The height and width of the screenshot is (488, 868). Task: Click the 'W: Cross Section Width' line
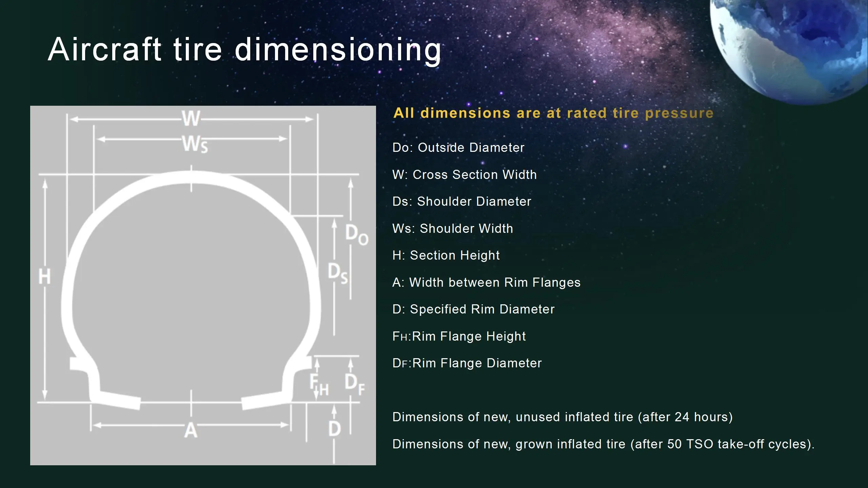click(x=465, y=175)
